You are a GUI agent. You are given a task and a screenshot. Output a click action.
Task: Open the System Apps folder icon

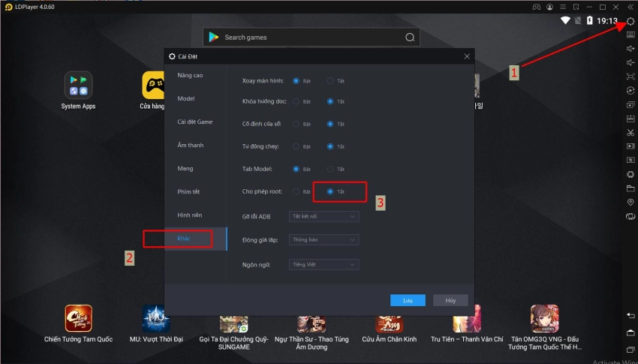tap(78, 86)
